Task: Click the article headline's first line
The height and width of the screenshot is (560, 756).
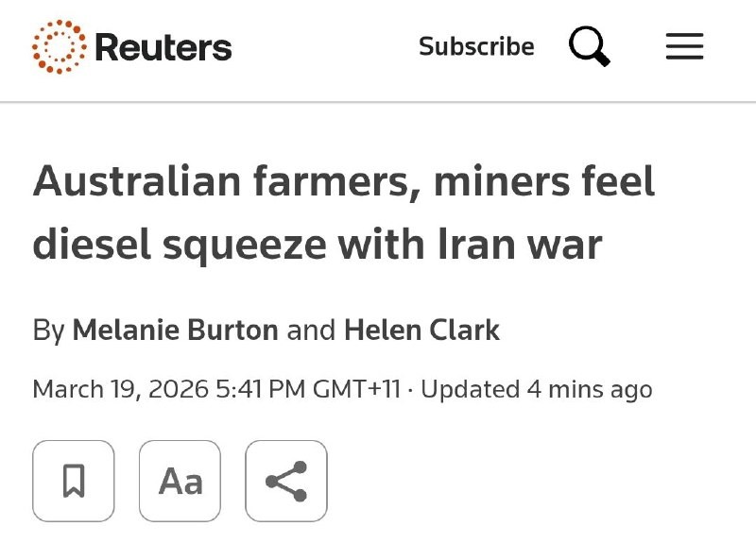Action: tap(344, 182)
